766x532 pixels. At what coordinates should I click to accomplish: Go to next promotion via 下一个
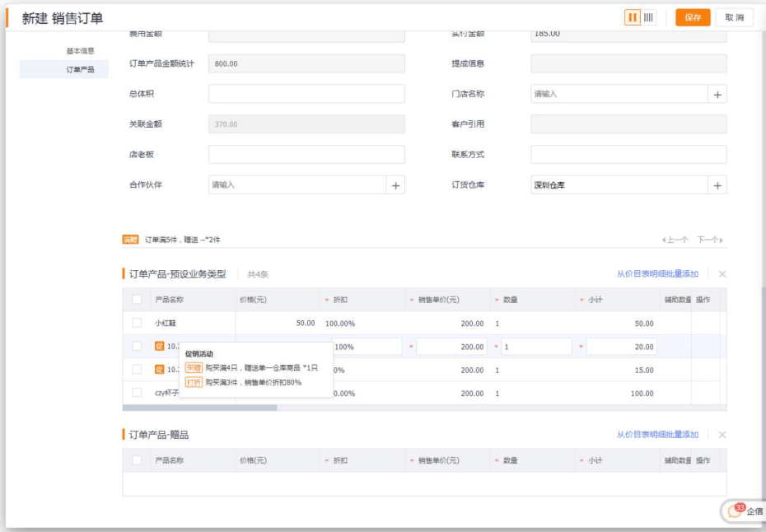pyautogui.click(x=709, y=240)
